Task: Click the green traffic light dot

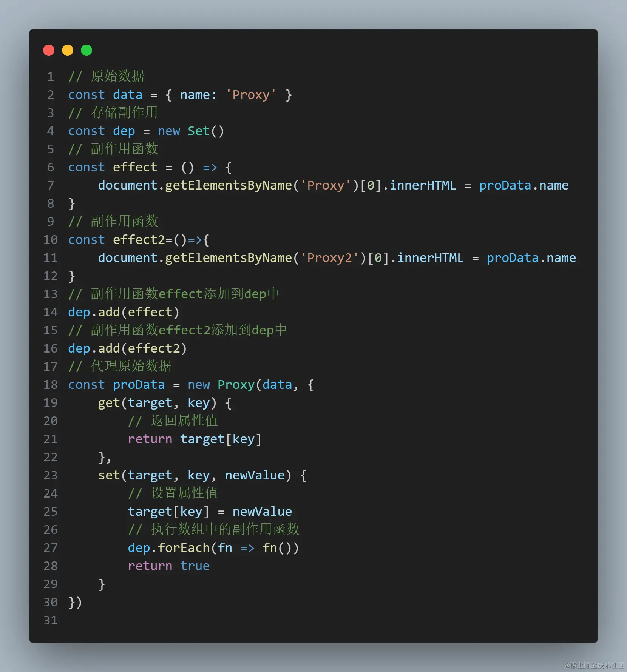Action: click(x=86, y=50)
